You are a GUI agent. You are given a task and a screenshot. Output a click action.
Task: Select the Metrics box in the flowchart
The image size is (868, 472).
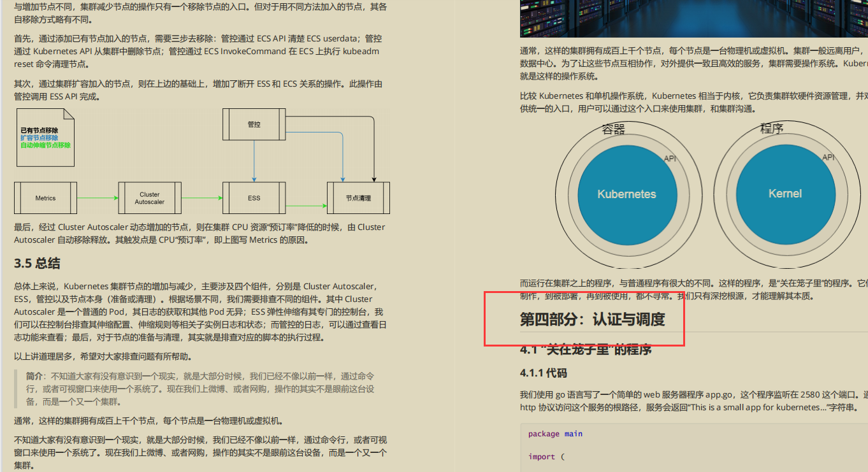click(x=45, y=198)
